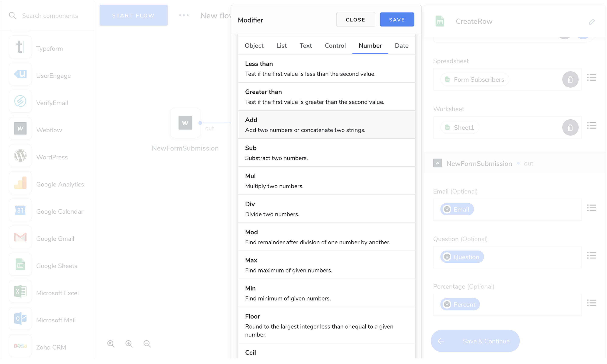The height and width of the screenshot is (364, 607).
Task: Switch to the Date modifier tab
Action: point(401,46)
